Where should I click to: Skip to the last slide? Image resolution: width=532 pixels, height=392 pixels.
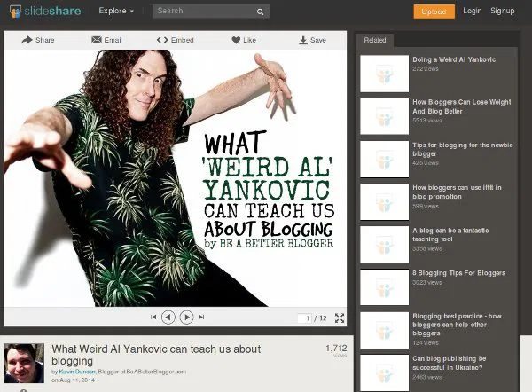tap(202, 317)
